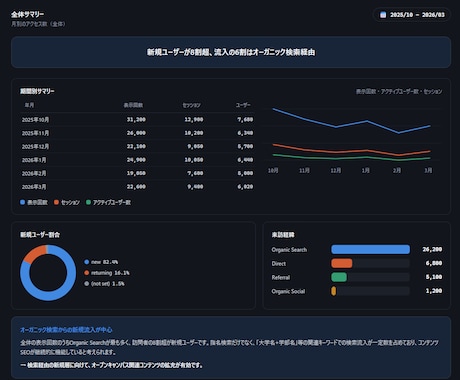460x380 pixels.
Task: Click the blue オーガニック検索からの新規流入が中心 heading
Action: (x=66, y=330)
